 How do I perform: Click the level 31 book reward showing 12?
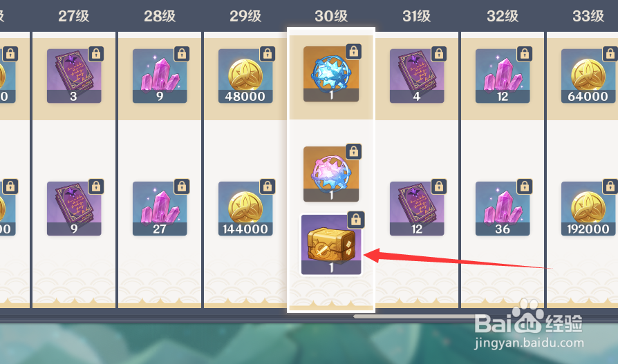coord(417,209)
